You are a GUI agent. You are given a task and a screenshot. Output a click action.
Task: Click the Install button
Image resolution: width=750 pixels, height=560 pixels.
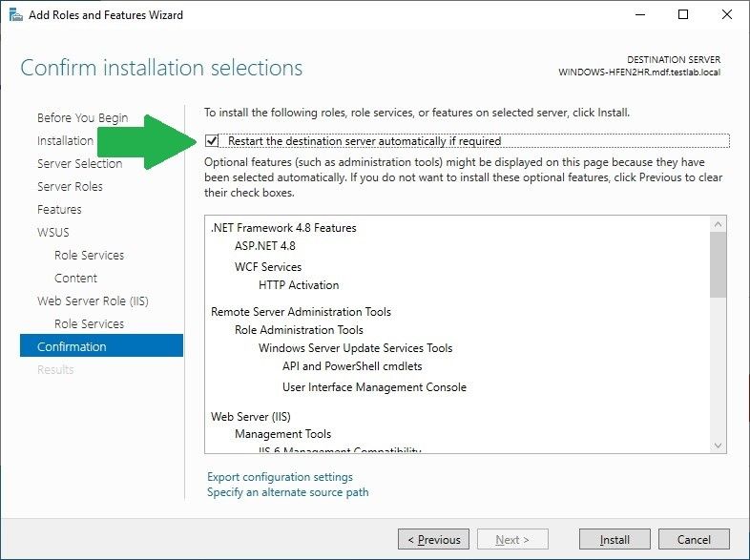point(615,539)
